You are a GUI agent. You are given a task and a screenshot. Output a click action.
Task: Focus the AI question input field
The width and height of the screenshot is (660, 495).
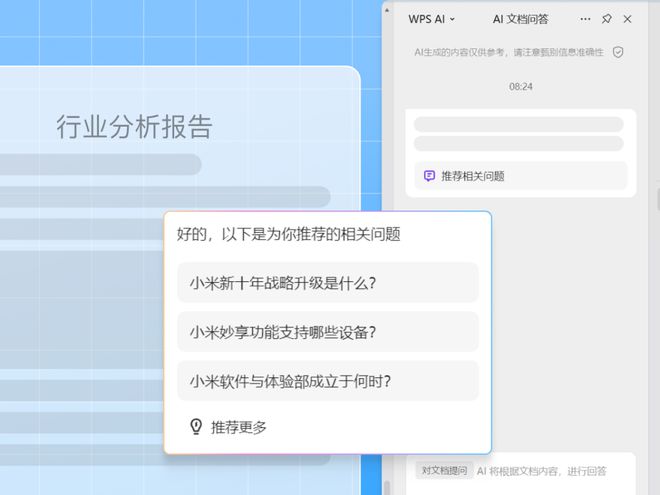click(542, 471)
